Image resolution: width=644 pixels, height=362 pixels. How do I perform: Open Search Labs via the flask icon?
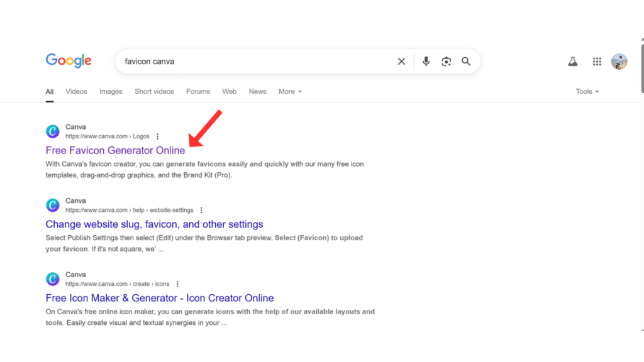click(x=572, y=61)
